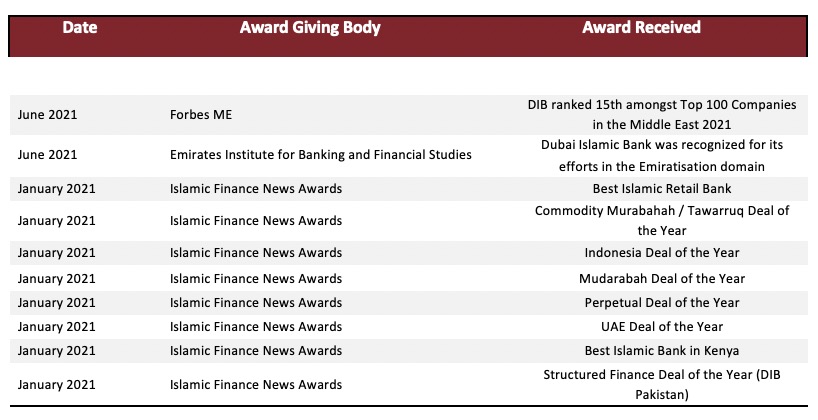Click the Award Giving Body header
The height and width of the screenshot is (420, 818).
pos(310,27)
